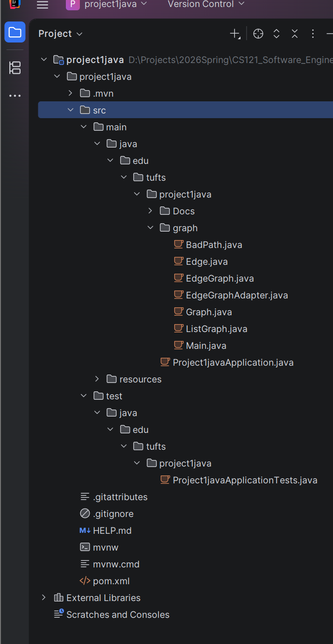Viewport: 333px width, 644px height.
Task: Select Scratches and Consoles
Action: tap(118, 615)
